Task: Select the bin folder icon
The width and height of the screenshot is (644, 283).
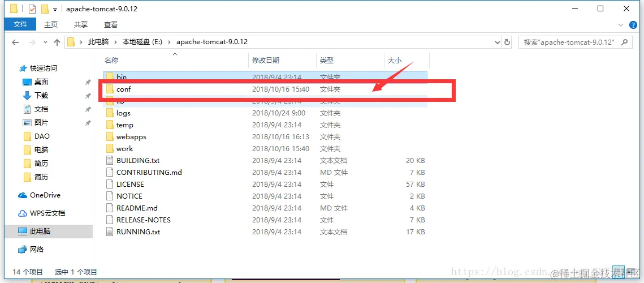Action: [109, 77]
